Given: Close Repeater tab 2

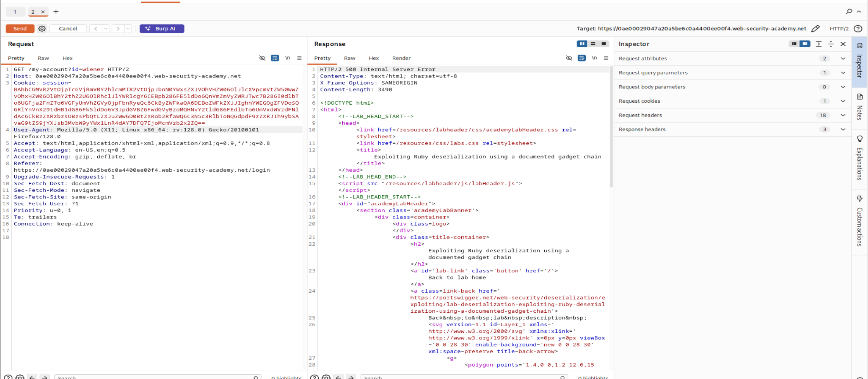Looking at the screenshot, I should click(43, 12).
